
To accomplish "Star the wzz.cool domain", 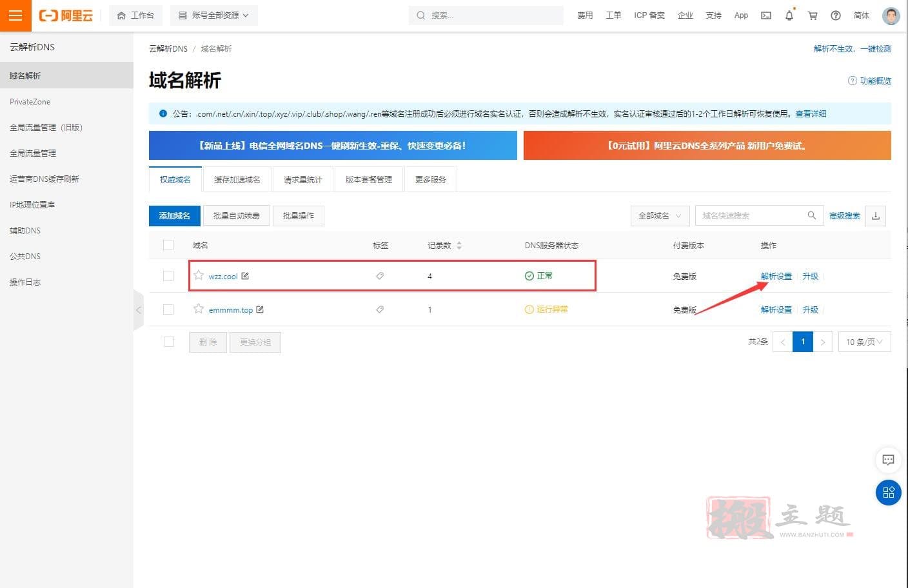I will pos(199,275).
